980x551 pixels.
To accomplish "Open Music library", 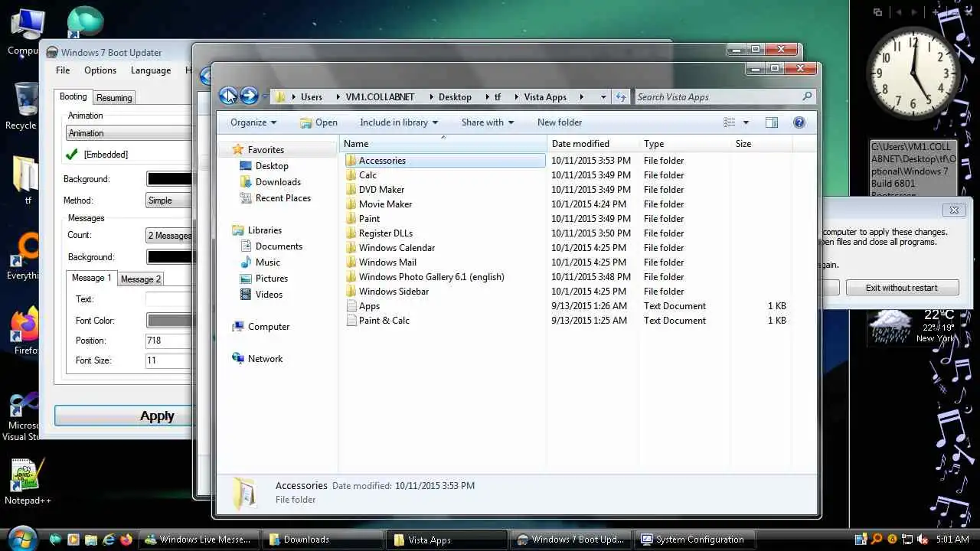I will click(x=260, y=262).
